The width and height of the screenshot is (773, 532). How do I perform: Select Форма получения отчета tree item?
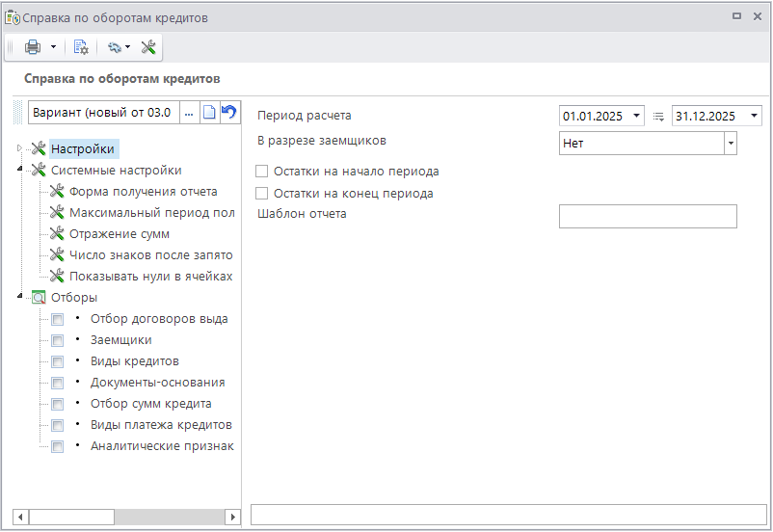(x=143, y=191)
